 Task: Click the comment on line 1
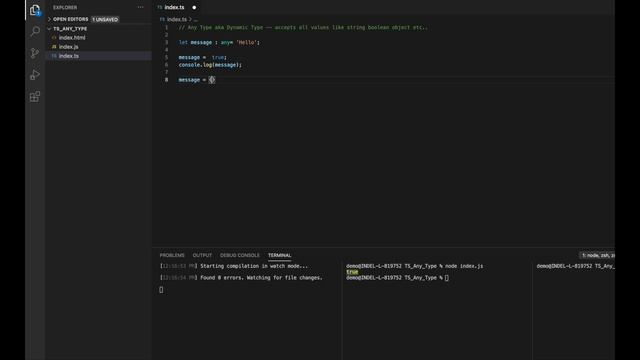[303, 27]
